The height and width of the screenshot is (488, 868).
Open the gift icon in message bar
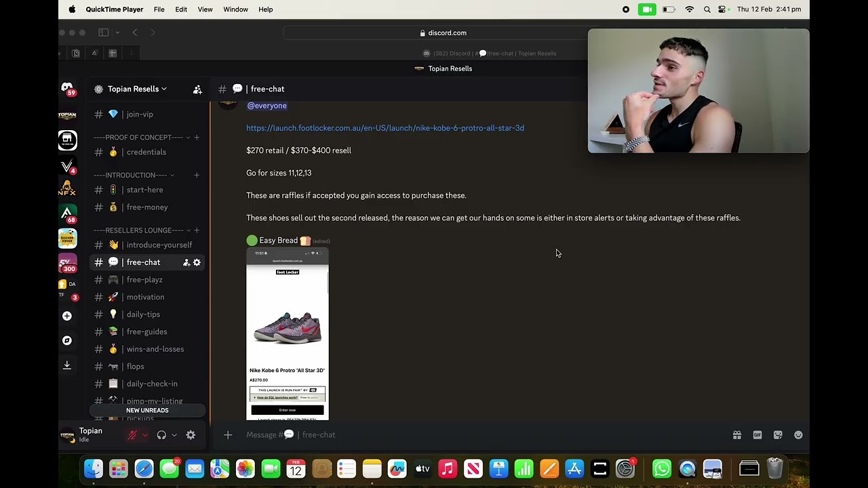tap(737, 435)
